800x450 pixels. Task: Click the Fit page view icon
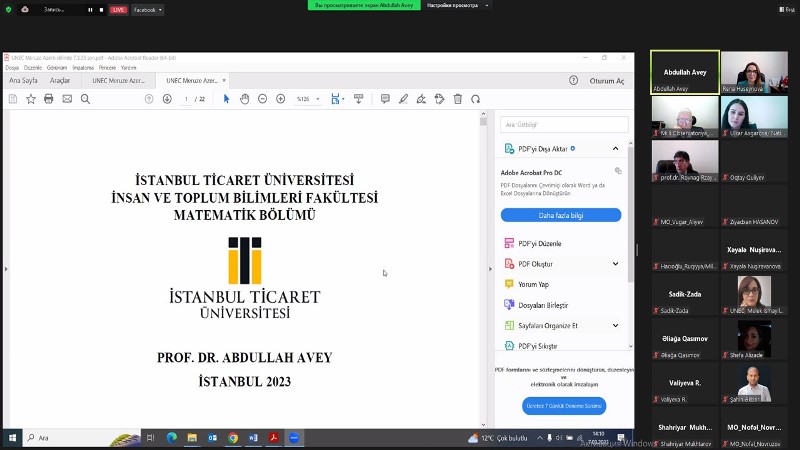tap(335, 99)
